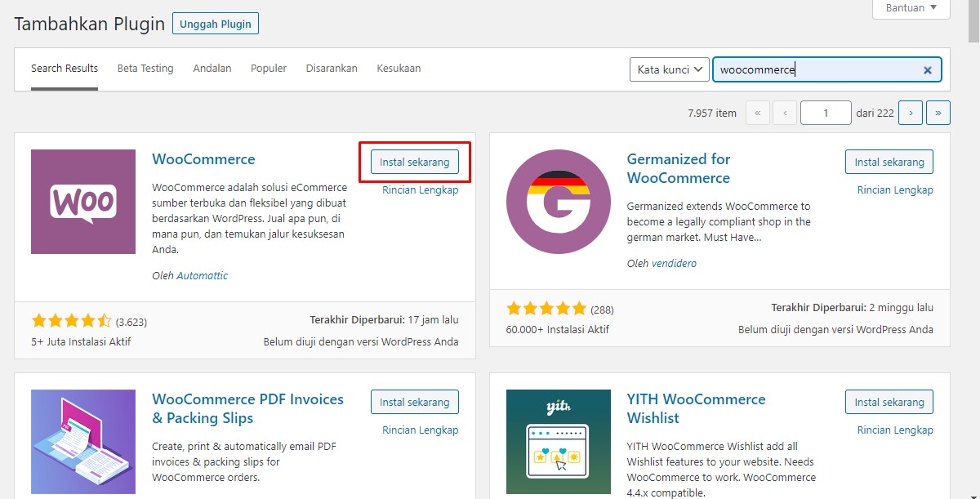Open the Populer tab
The height and width of the screenshot is (499, 980).
click(x=269, y=69)
